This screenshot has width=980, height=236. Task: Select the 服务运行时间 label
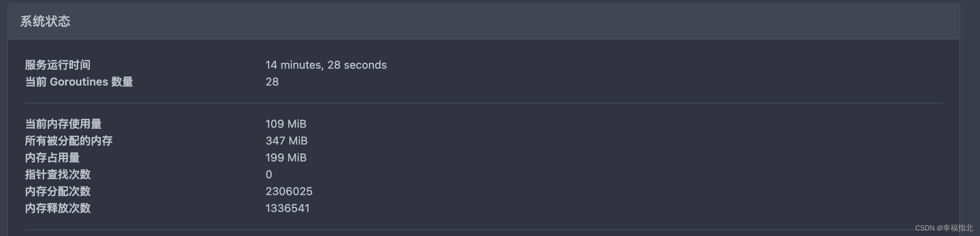pos(58,65)
